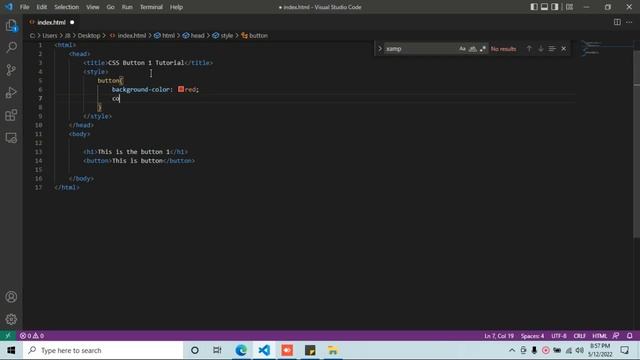Screen dimensions: 640x360
Task: Toggle Match Case in find widget
Action: coord(462,49)
